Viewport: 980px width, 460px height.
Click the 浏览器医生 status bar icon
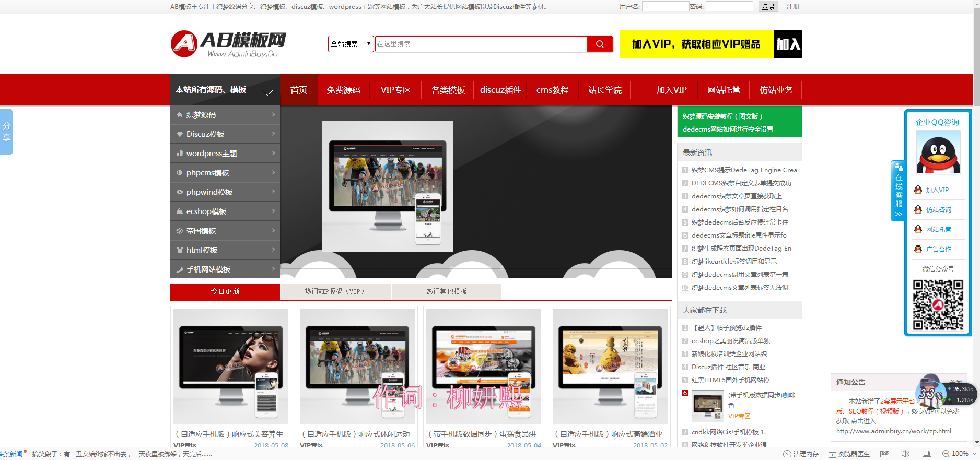(832, 454)
